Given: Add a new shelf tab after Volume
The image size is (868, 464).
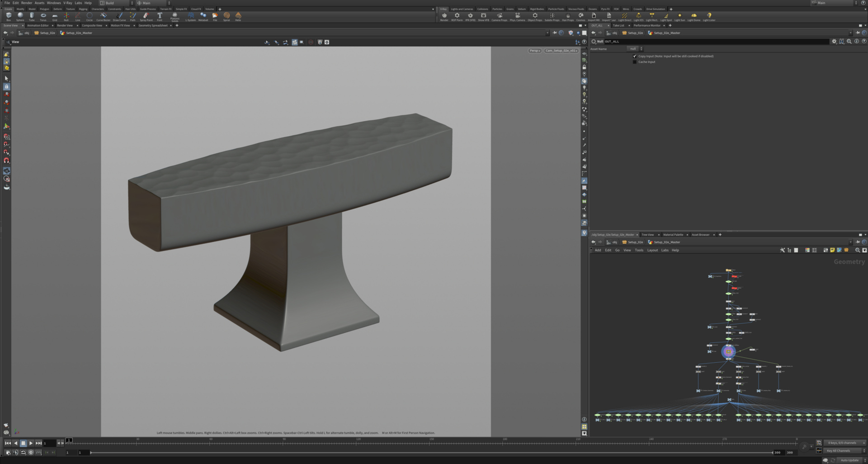Looking at the screenshot, I should 220,9.
